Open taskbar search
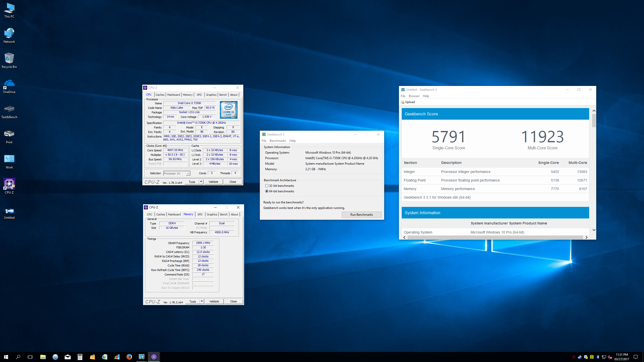This screenshot has width=644, height=362. point(18,357)
